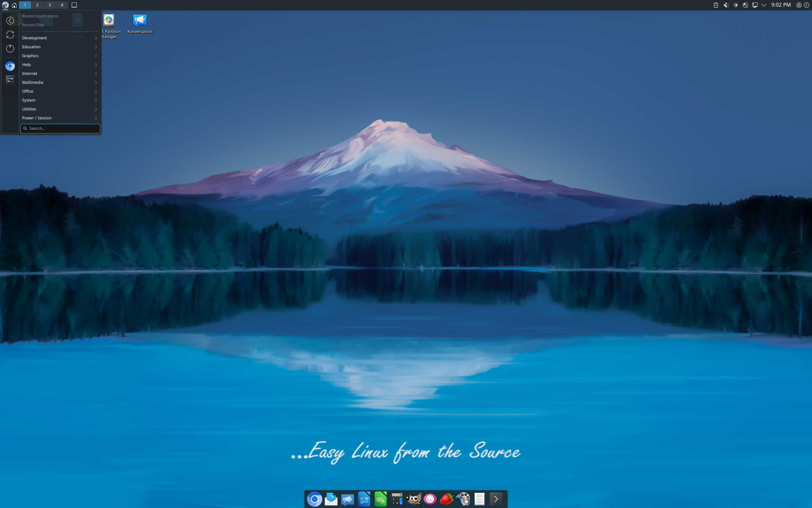Open the calculator icon in dock
The width and height of the screenshot is (812, 508).
396,499
